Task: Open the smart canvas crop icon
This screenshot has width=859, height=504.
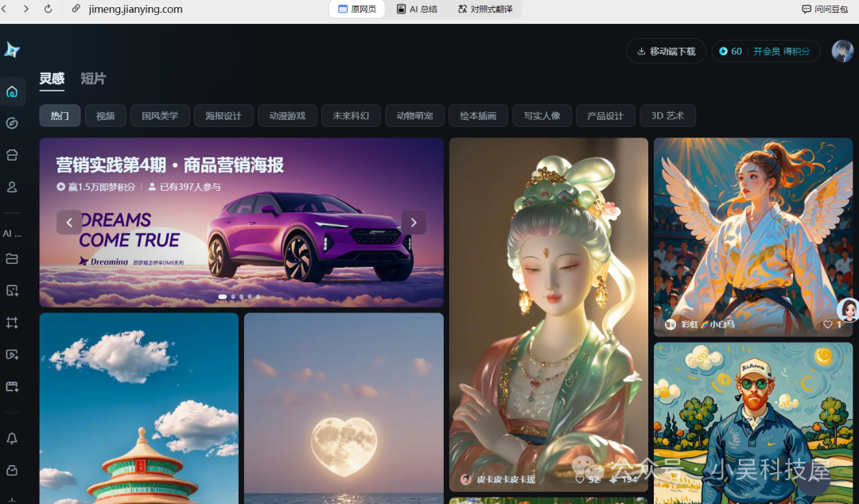Action: point(12,322)
